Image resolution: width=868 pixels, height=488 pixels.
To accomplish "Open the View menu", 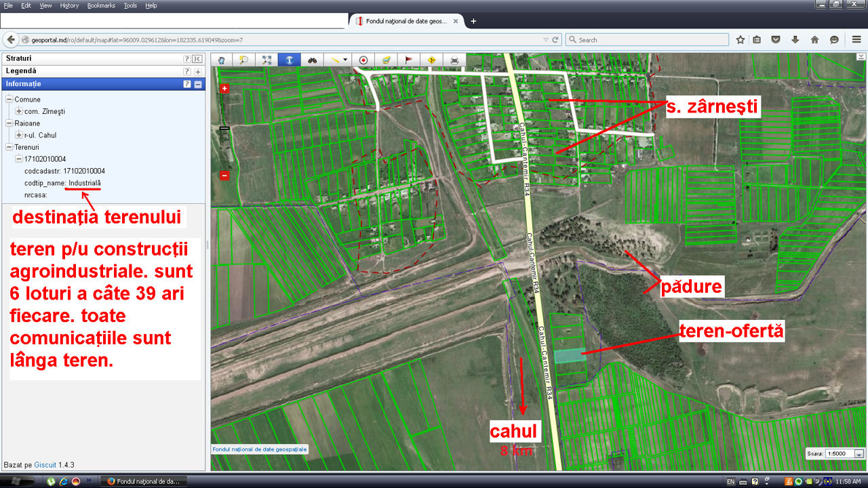I will 45,5.
